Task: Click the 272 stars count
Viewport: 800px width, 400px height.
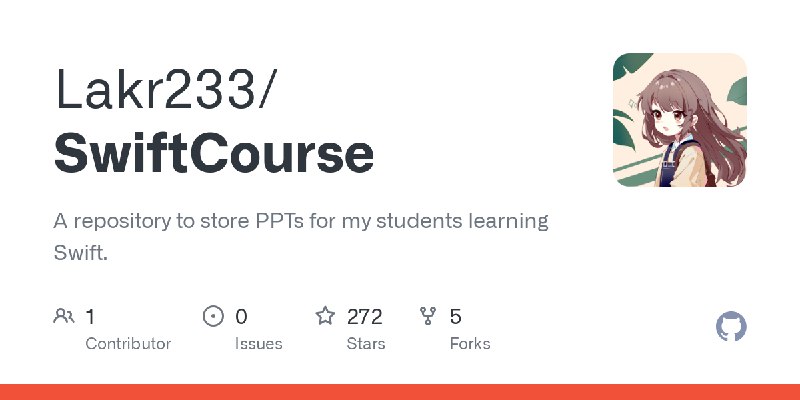Action: [x=365, y=317]
